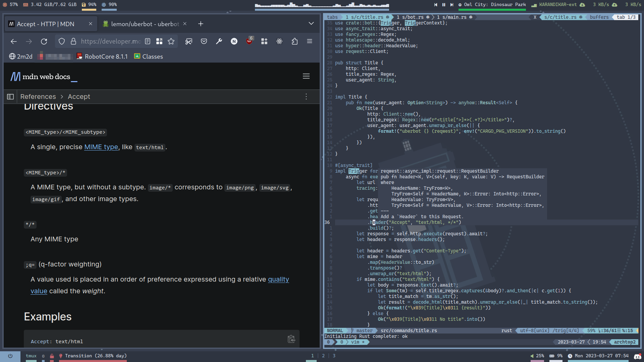Screen dimensions: 644x362
Task: Open a new browser tab
Action: [201, 24]
